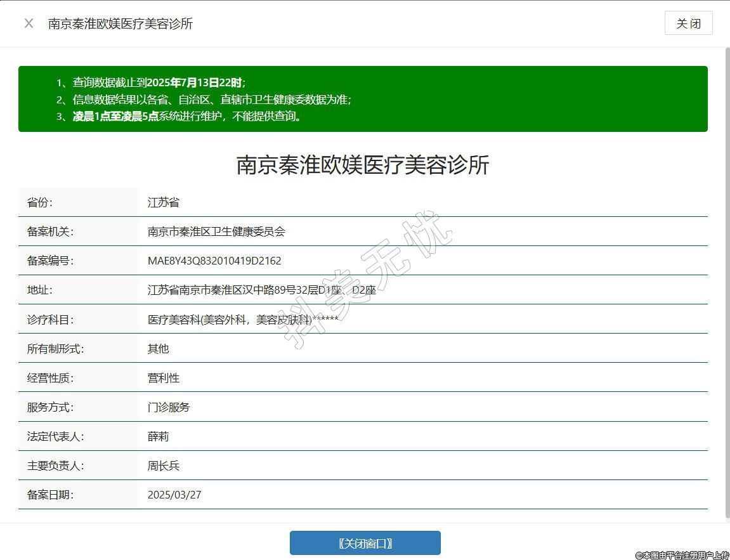Click the notice line about 2025年7月13日22时
The image size is (730, 560).
[x=159, y=82]
